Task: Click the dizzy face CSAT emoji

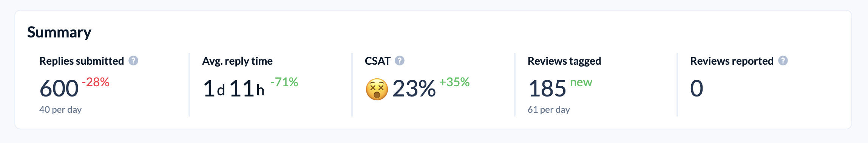Action: click(x=377, y=89)
